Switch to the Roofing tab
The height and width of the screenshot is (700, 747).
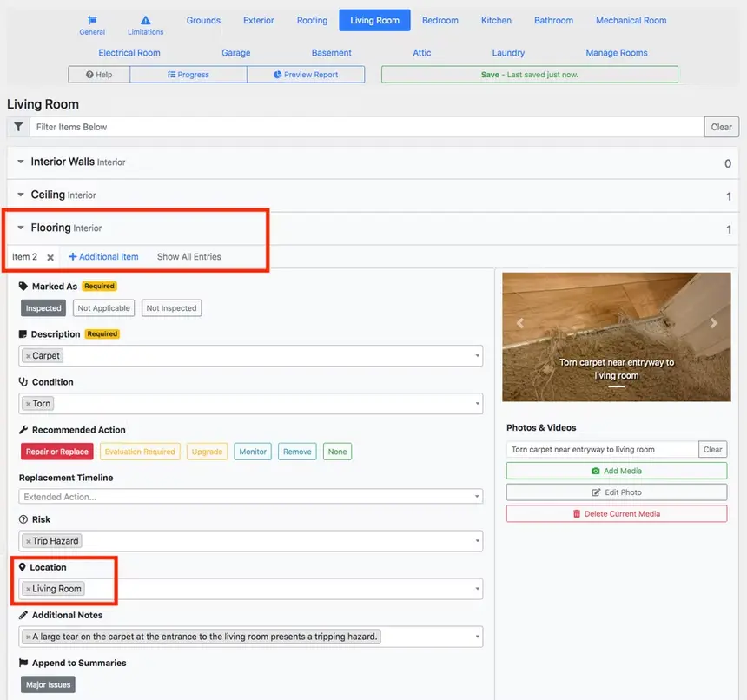tap(312, 21)
